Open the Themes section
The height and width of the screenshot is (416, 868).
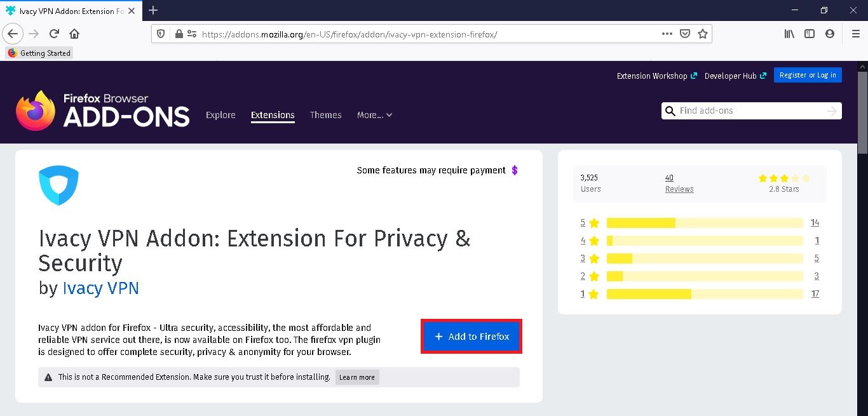pos(326,115)
